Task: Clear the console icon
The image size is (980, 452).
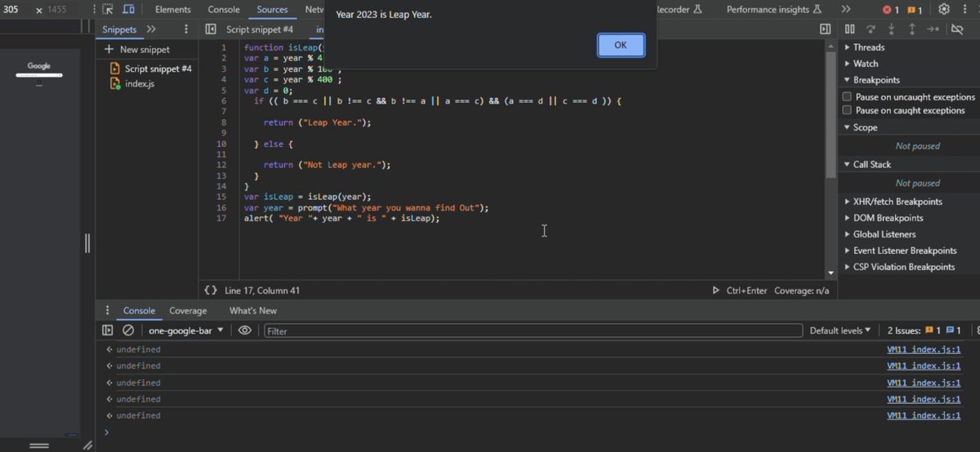Action: [x=128, y=330]
